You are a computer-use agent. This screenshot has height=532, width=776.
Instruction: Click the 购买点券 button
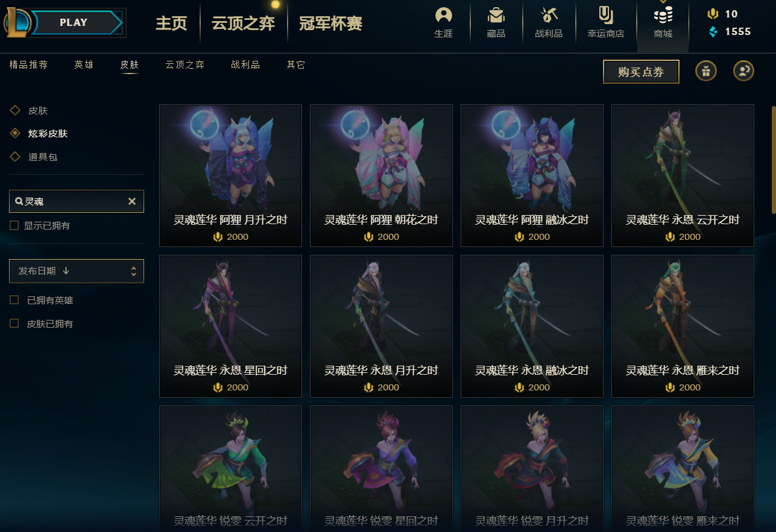pos(641,72)
